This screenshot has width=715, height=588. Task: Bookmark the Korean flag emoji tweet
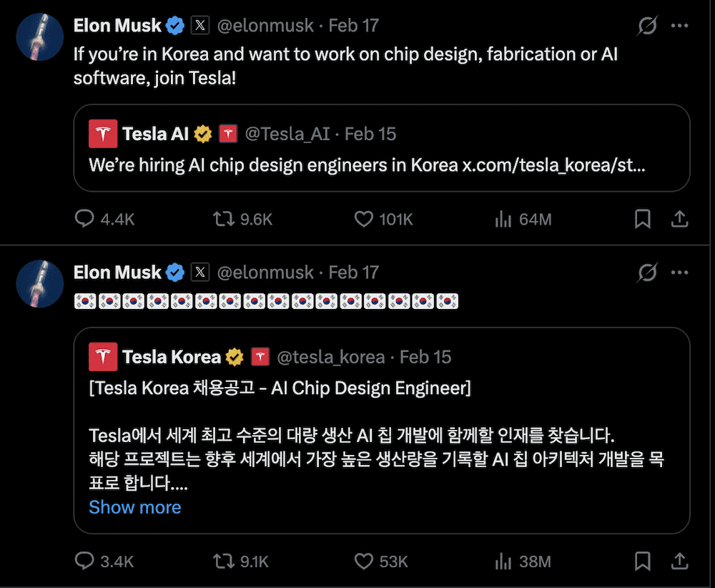tap(641, 562)
